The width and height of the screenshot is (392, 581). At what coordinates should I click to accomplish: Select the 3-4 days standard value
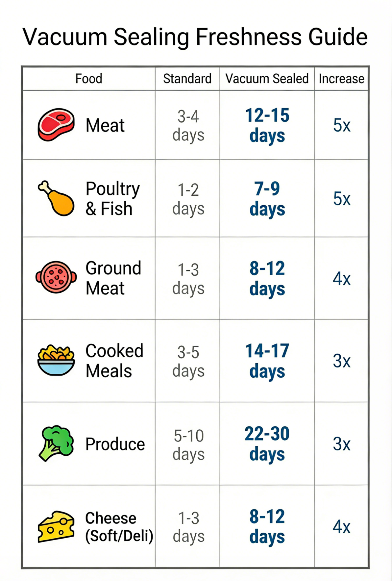188,125
